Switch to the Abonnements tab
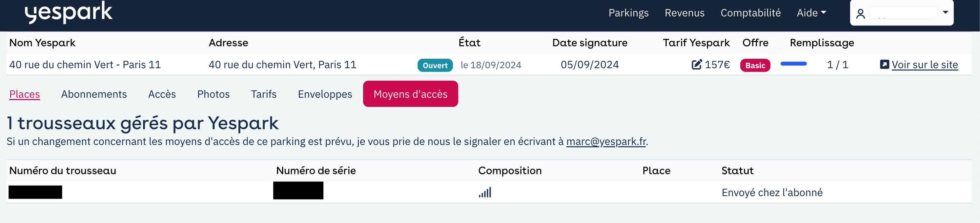980x223 pixels. pos(94,94)
